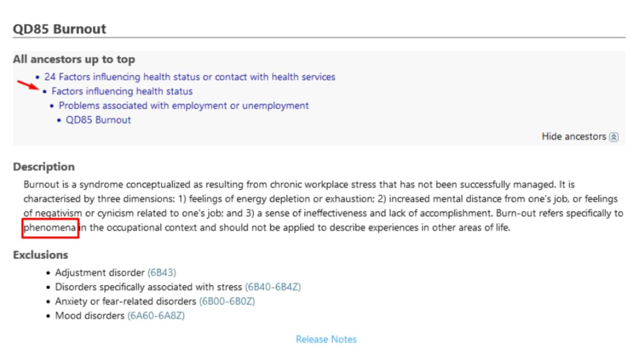The width and height of the screenshot is (644, 362).
Task: Click the Description section heading
Action: click(44, 167)
